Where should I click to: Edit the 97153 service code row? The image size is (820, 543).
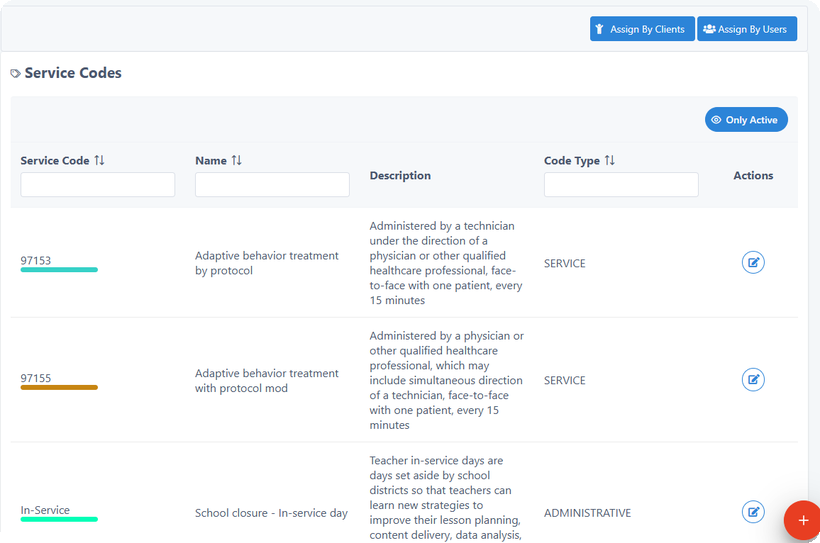coord(753,263)
